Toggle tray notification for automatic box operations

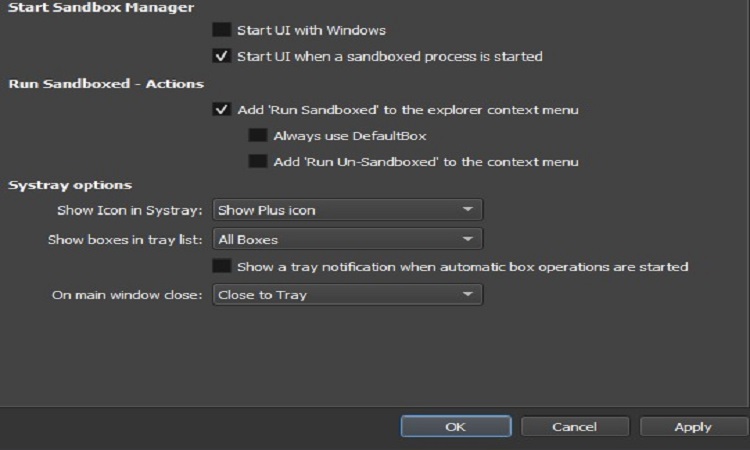point(222,267)
